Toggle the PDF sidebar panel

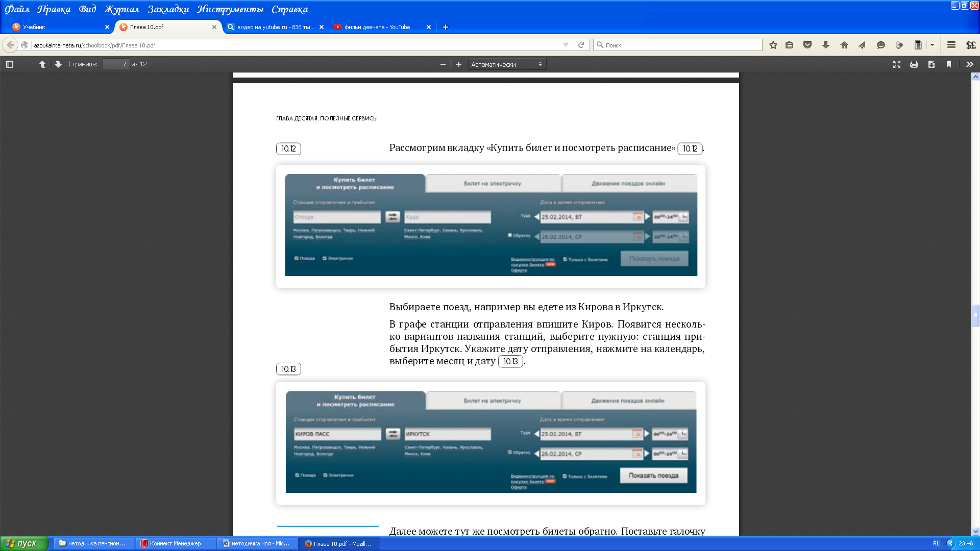10,64
